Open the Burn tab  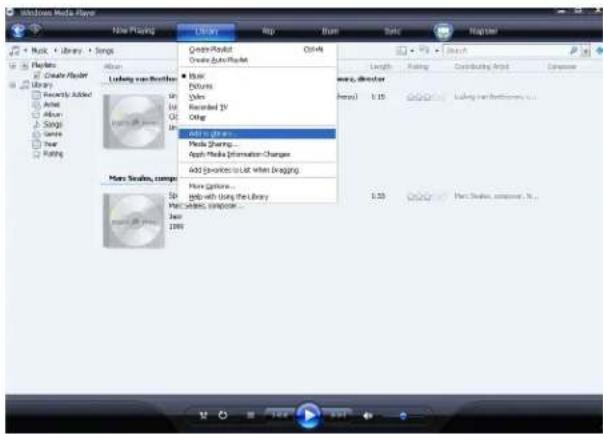[x=330, y=31]
